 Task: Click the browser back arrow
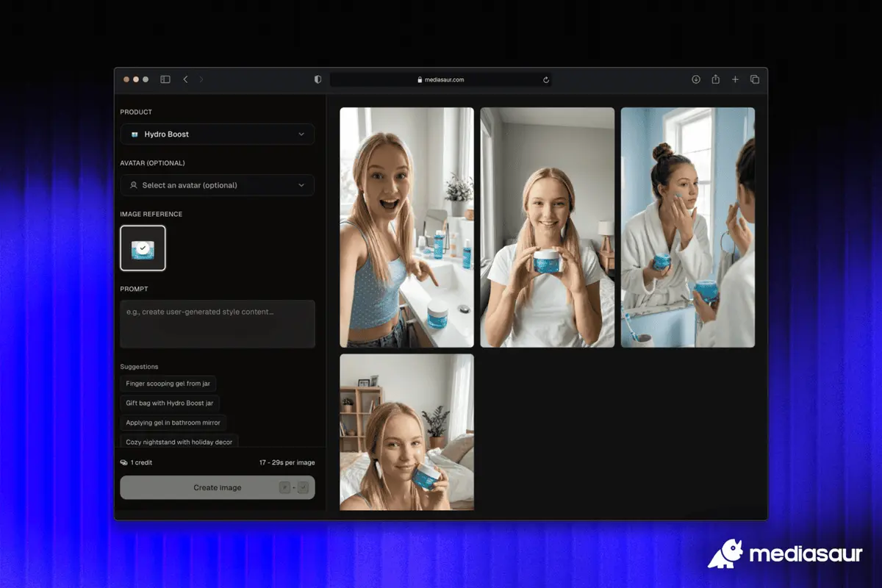pos(185,79)
